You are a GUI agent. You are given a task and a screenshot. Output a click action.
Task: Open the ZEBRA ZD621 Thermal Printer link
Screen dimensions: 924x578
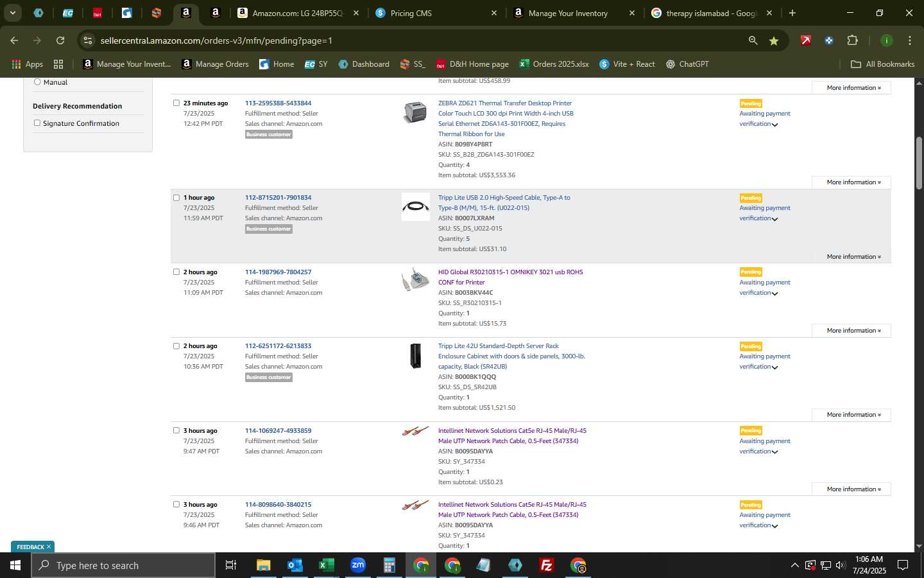click(x=506, y=118)
